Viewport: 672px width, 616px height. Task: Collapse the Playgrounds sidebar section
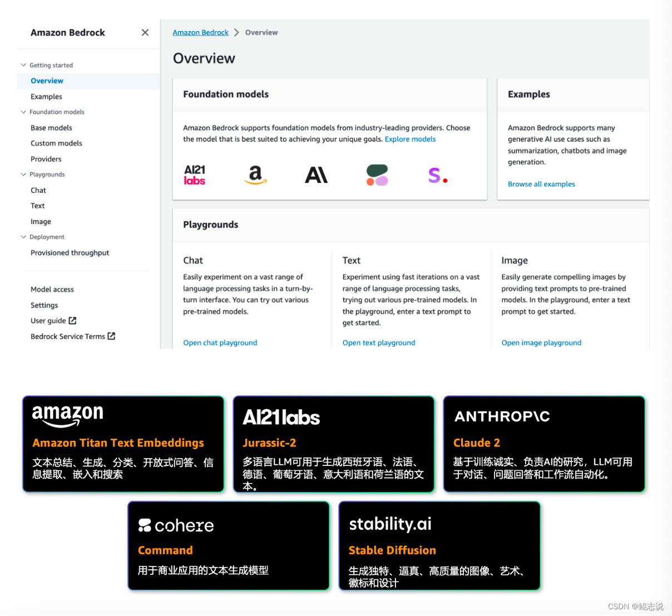click(x=23, y=174)
